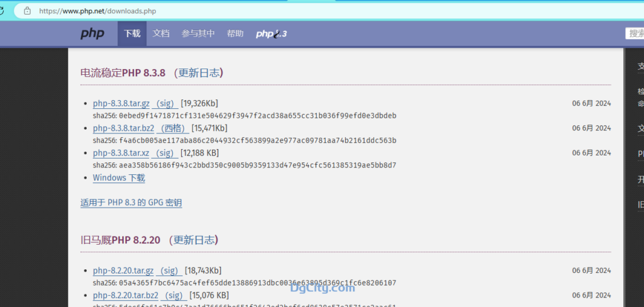Click the browser reload icon
This screenshot has height=307, width=644.
tap(2, 11)
